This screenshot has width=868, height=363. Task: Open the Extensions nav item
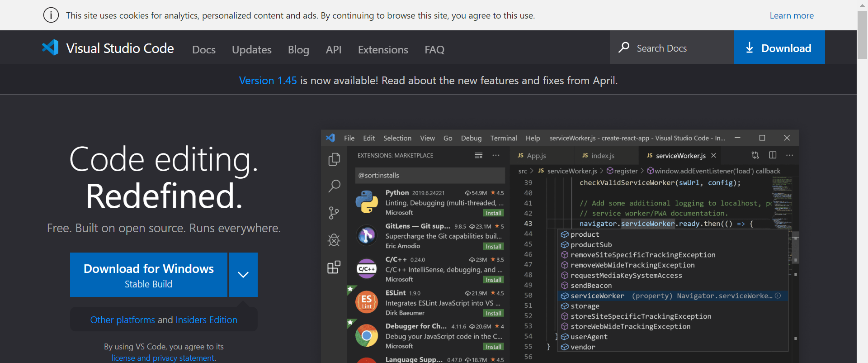point(383,49)
